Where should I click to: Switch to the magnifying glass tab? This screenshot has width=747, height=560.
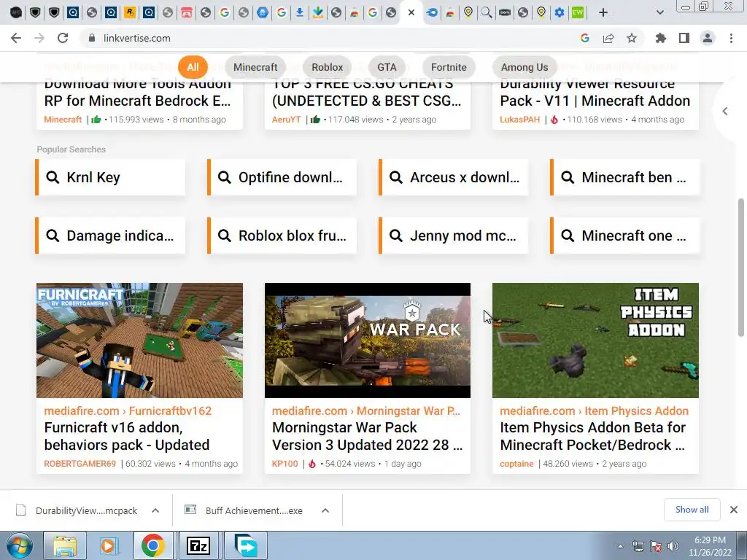[487, 13]
